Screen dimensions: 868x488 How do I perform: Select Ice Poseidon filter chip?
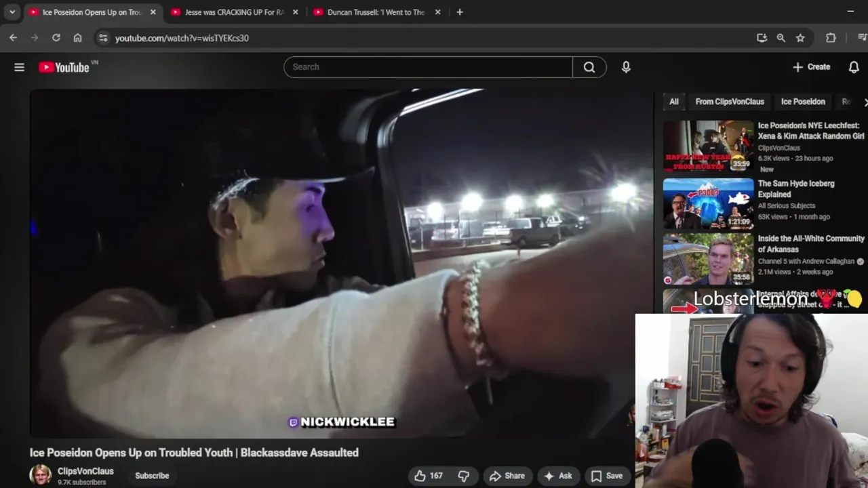pos(803,102)
